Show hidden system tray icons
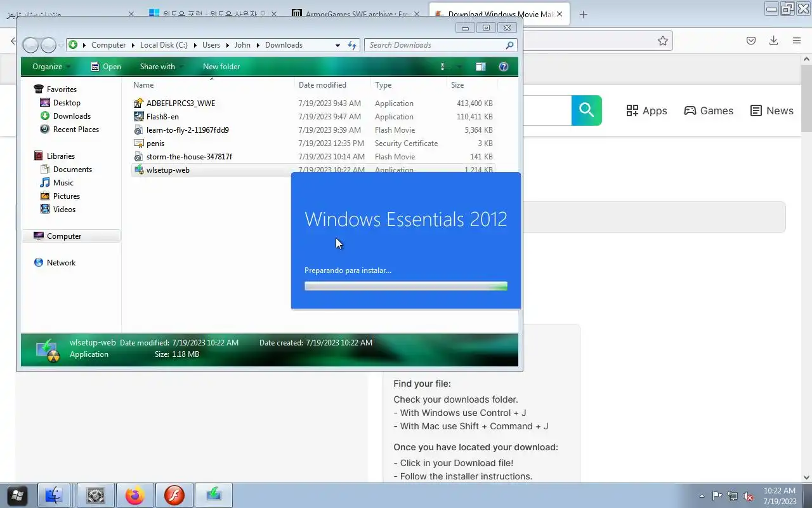This screenshot has width=812, height=508. point(702,497)
